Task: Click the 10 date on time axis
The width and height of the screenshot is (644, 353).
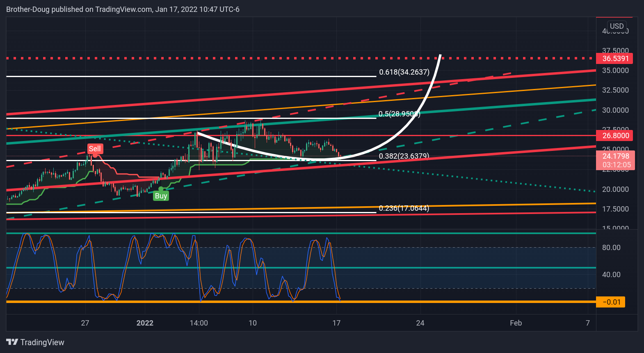Action: coord(253,323)
